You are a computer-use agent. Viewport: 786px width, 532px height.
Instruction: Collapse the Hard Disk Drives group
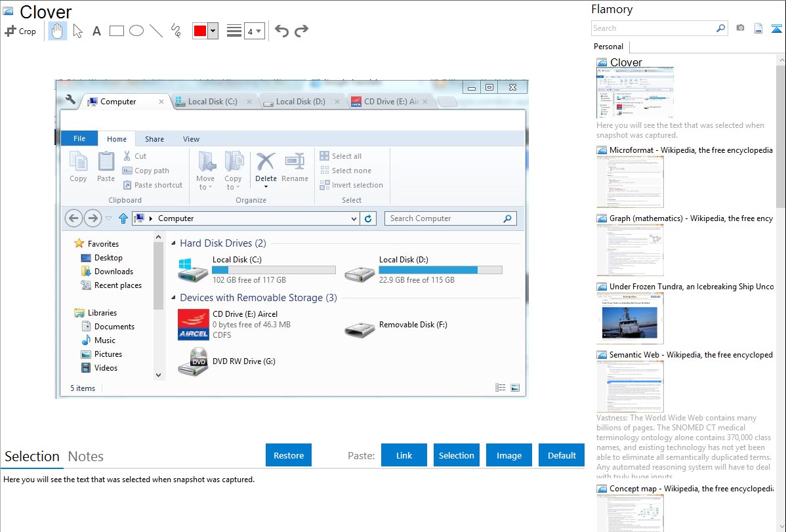pyautogui.click(x=173, y=243)
